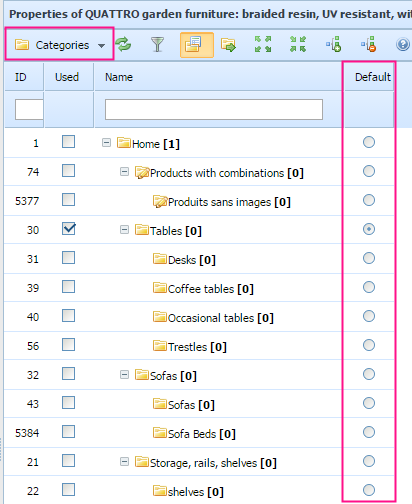
Task: Check Used box for Products with combinations
Action: (x=68, y=171)
